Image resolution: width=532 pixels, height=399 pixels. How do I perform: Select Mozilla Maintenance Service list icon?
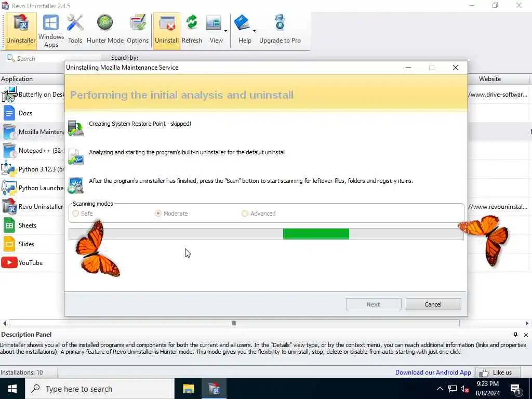point(9,131)
